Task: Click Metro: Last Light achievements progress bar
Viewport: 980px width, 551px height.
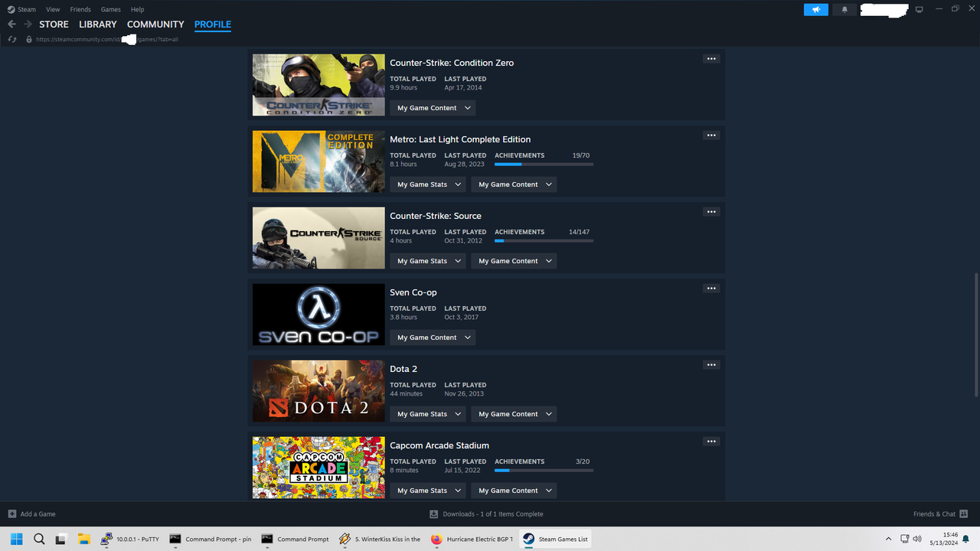Action: (x=544, y=164)
